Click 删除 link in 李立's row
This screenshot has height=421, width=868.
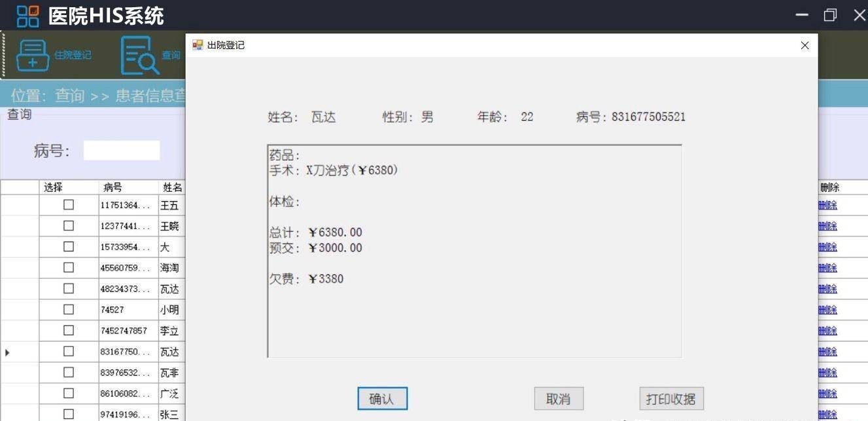pos(827,331)
